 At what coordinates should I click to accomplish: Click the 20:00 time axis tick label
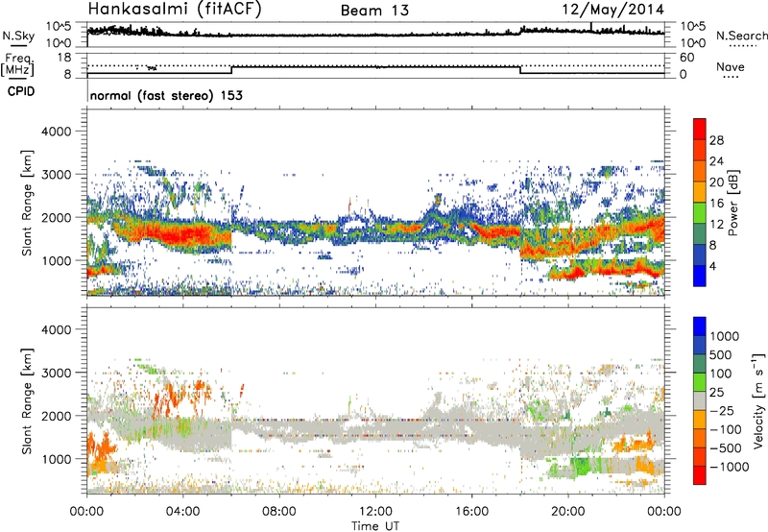coord(567,512)
